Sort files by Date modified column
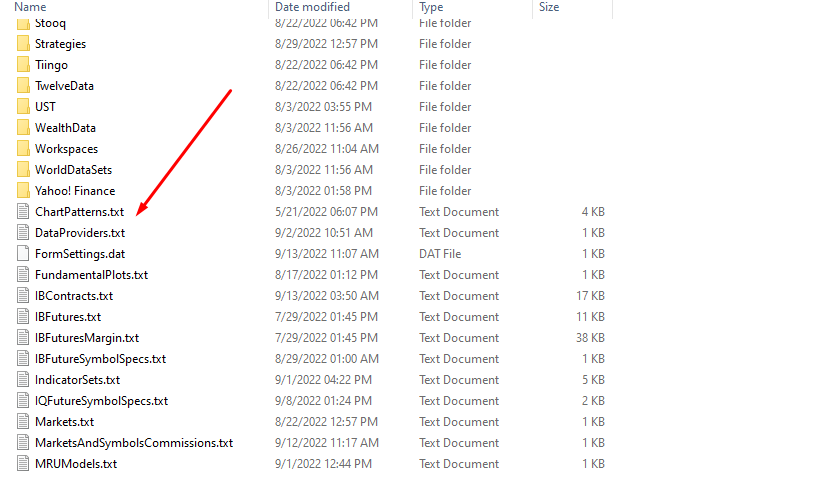The height and width of the screenshot is (479, 840). click(312, 7)
